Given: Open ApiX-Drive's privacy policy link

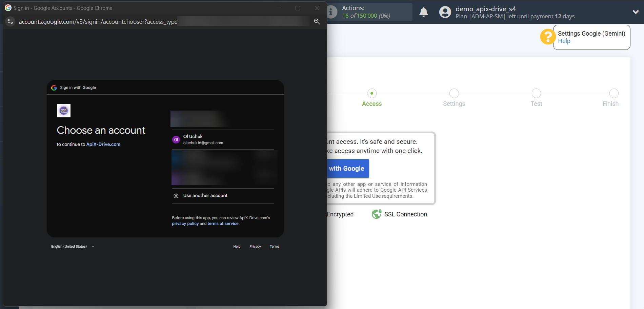Looking at the screenshot, I should point(185,224).
